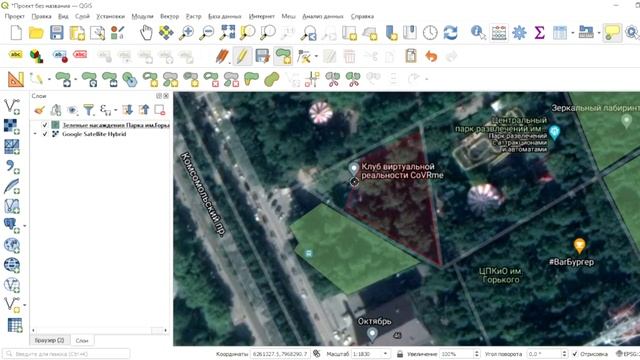Switch to the Браузер (2) tab
640x360 pixels.
pos(49,340)
